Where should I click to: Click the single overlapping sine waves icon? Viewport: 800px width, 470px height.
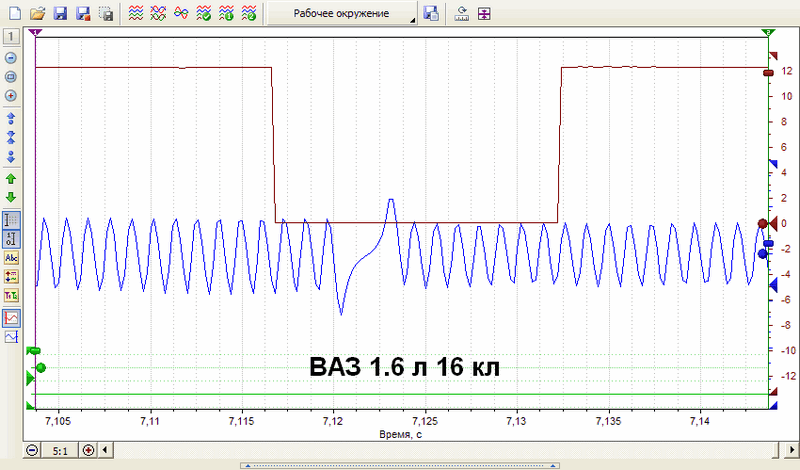coord(181,13)
